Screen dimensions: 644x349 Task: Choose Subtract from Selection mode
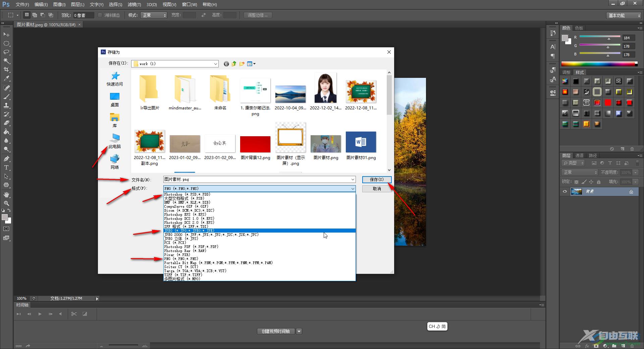point(43,15)
